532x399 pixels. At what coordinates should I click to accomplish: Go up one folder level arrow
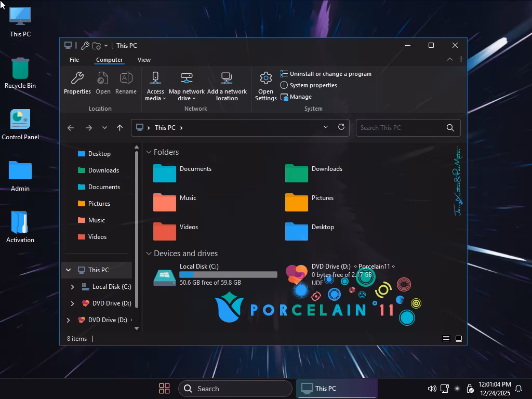point(119,128)
